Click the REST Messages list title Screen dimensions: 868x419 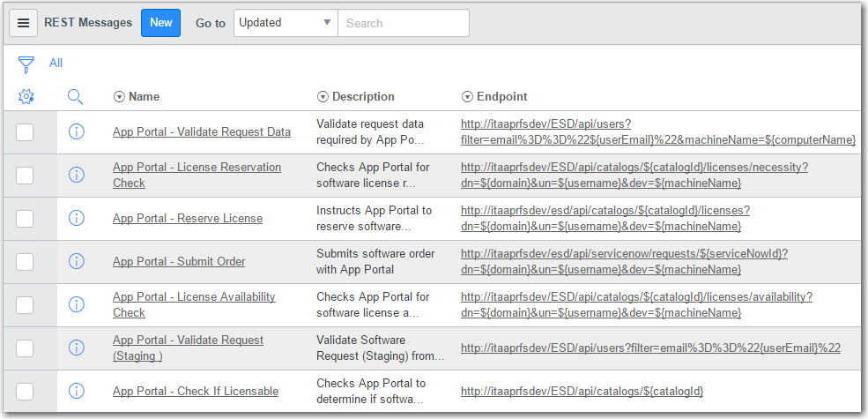tap(89, 23)
